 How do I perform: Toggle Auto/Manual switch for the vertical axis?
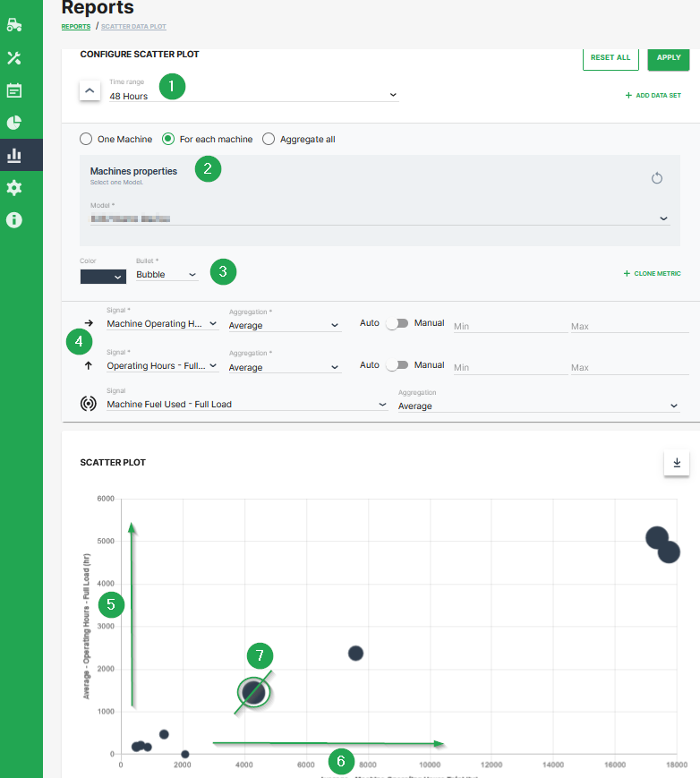click(x=396, y=365)
